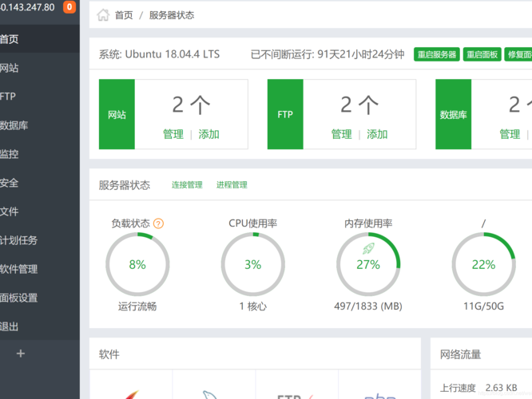Open 文件 in the sidebar
The width and height of the screenshot is (532, 399).
pos(40,211)
